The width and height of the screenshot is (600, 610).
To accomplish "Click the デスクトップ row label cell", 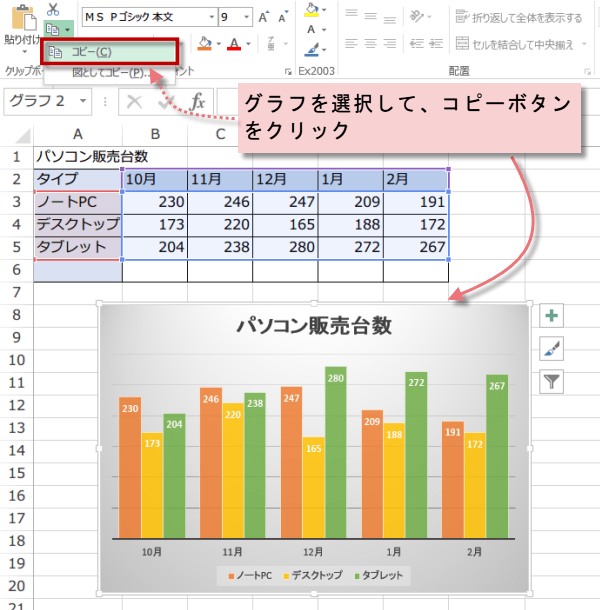I will coord(77,224).
